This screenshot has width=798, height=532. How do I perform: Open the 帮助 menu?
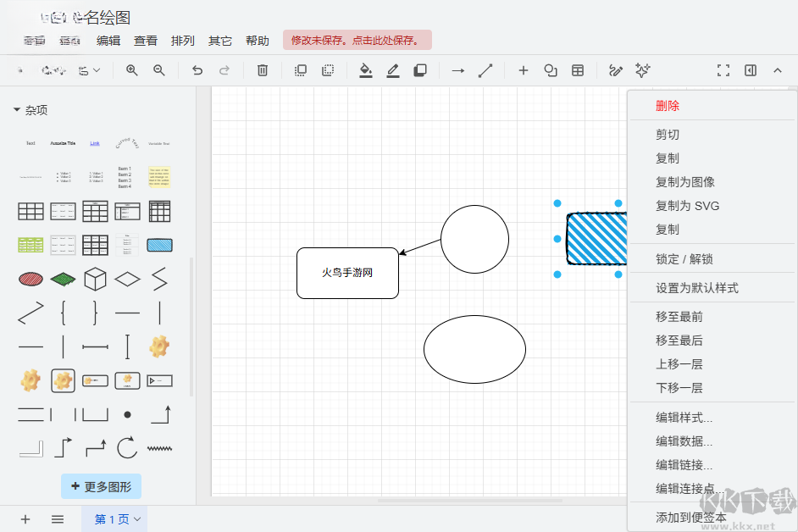(x=257, y=41)
